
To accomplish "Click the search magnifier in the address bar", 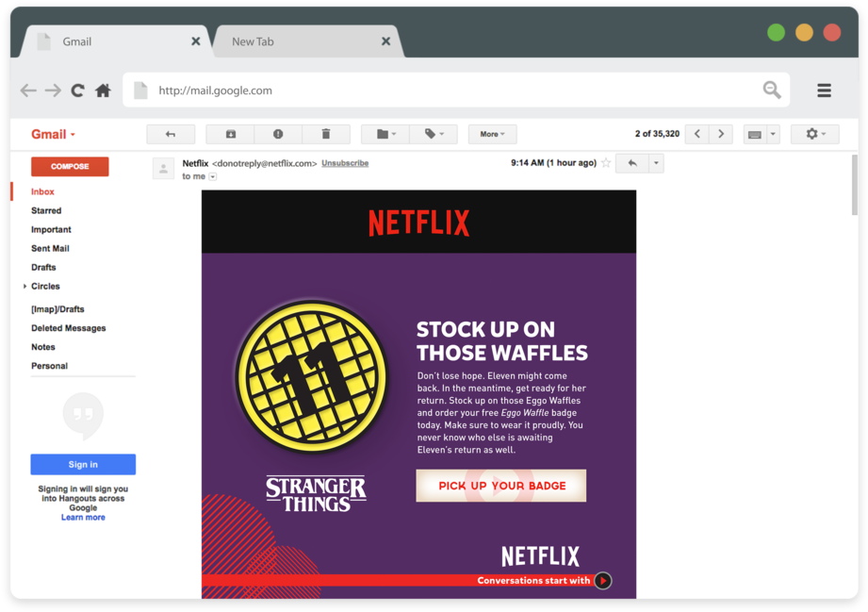I will click(x=772, y=90).
